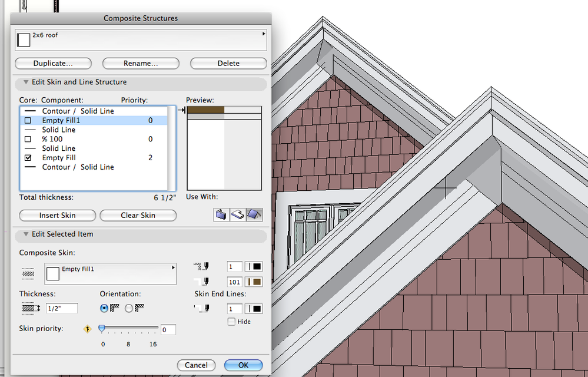Open the Empty Fill1 composite skin dropdown
Screen dimensions: 588x377
pyautogui.click(x=110, y=274)
